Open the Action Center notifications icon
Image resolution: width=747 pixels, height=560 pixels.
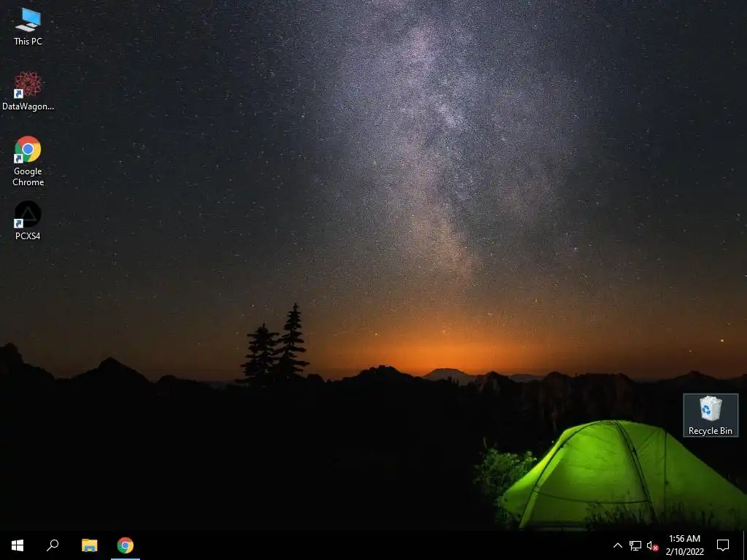723,545
